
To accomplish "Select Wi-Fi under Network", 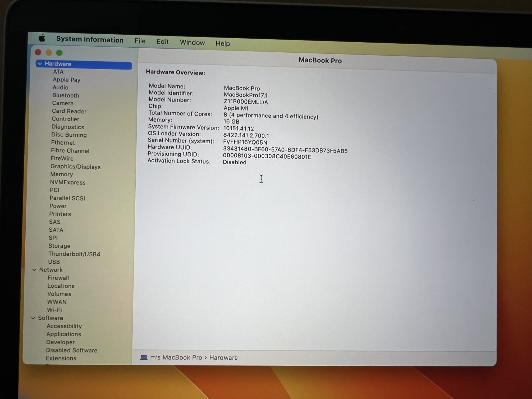I will [55, 310].
